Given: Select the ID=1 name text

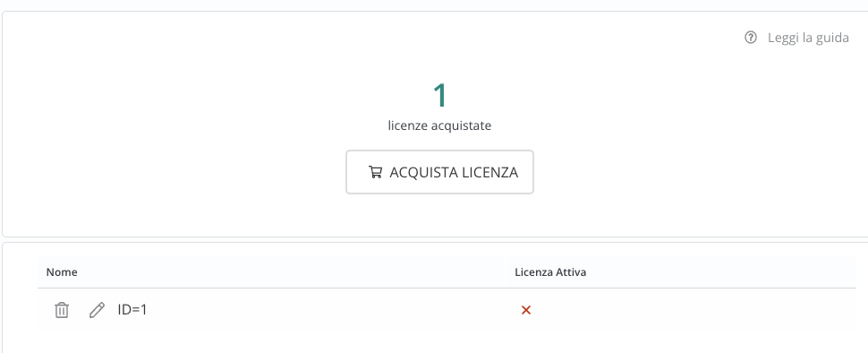Looking at the screenshot, I should [132, 310].
